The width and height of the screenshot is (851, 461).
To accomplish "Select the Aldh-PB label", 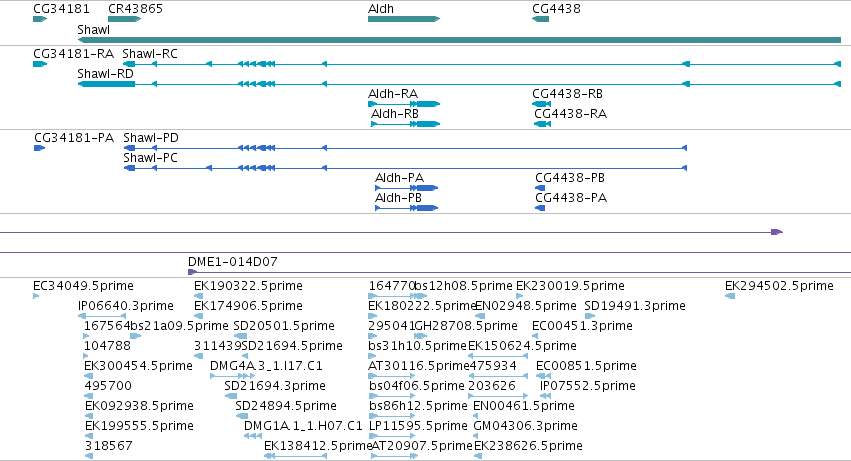I will (398, 198).
